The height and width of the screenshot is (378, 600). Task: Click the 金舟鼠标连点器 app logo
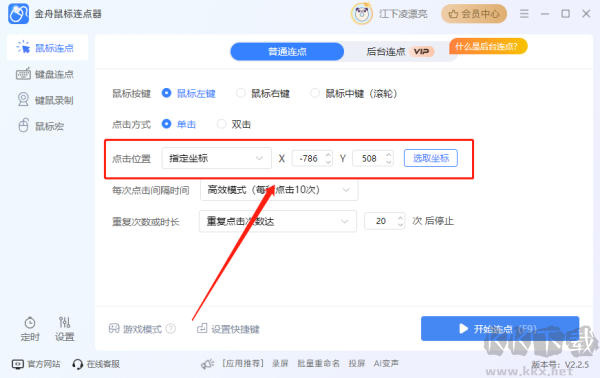point(18,14)
